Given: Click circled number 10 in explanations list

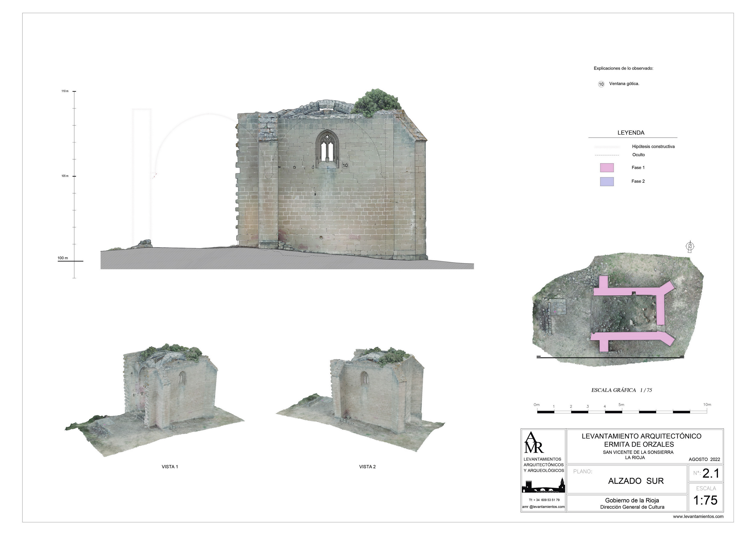Looking at the screenshot, I should coord(601,84).
